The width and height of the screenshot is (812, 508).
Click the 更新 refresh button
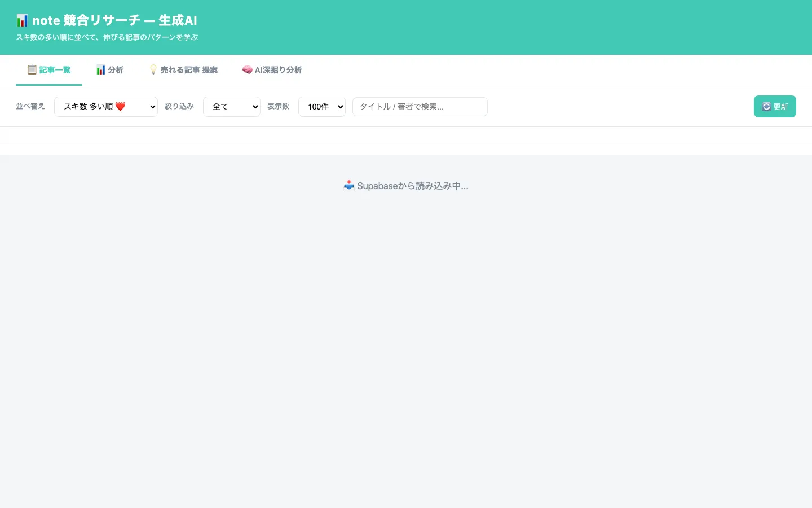[x=775, y=107]
